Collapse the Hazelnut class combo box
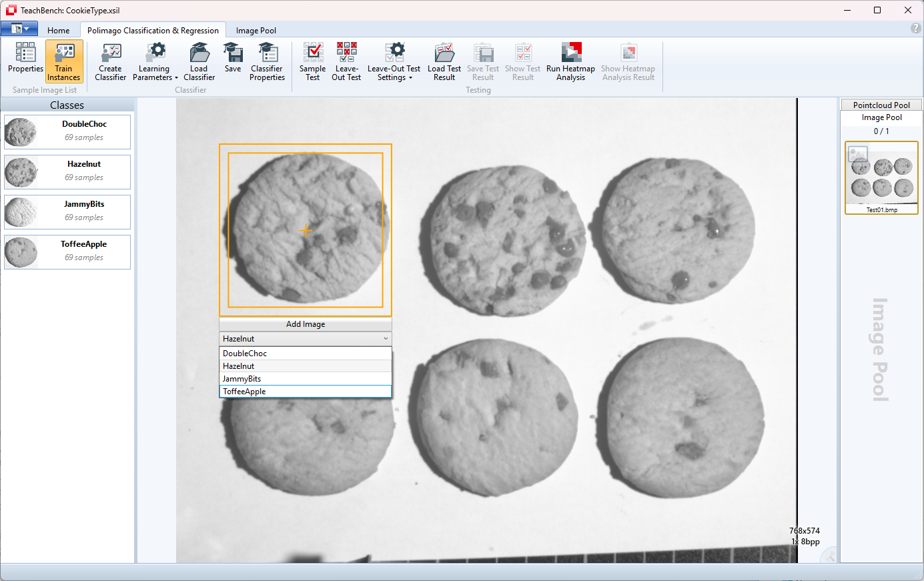Viewport: 924px width, 581px height. (x=385, y=339)
